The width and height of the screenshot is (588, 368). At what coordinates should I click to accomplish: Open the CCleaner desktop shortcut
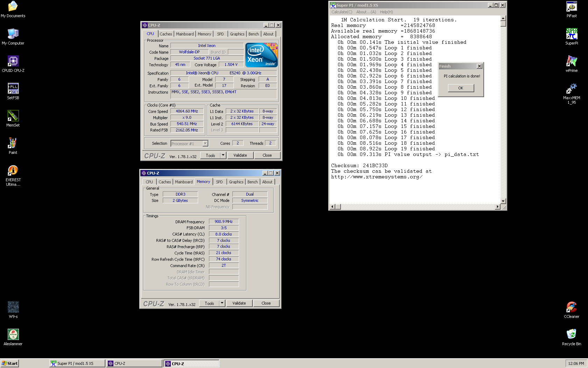pos(572,310)
